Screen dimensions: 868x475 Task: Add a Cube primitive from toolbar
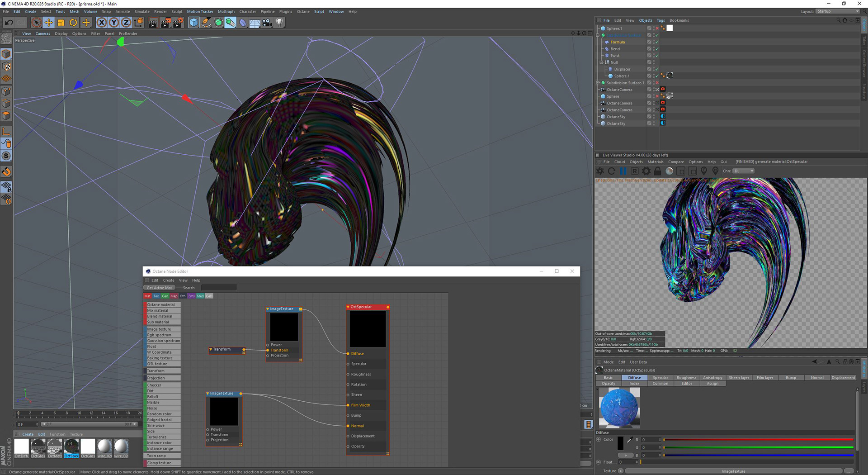(194, 22)
